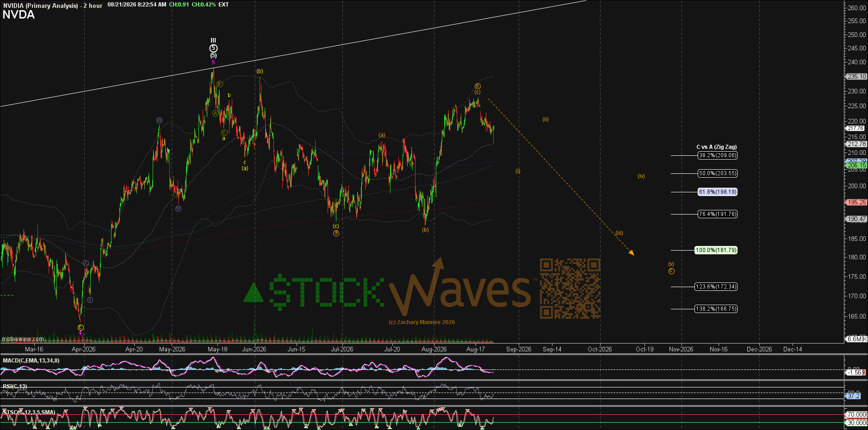868x430 pixels.
Task: Click the Mar-16 date on time axis
Action: [34, 350]
